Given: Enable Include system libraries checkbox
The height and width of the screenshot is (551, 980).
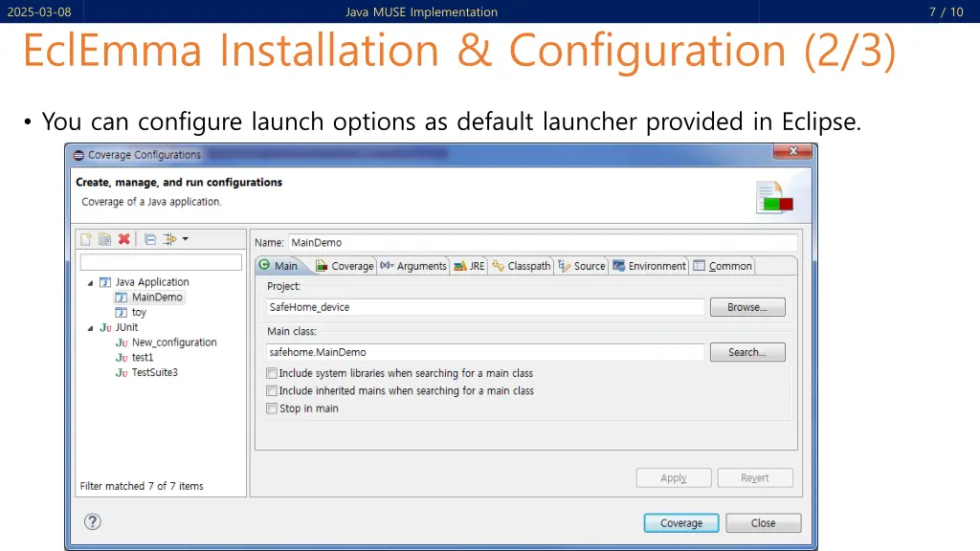Looking at the screenshot, I should coord(272,373).
